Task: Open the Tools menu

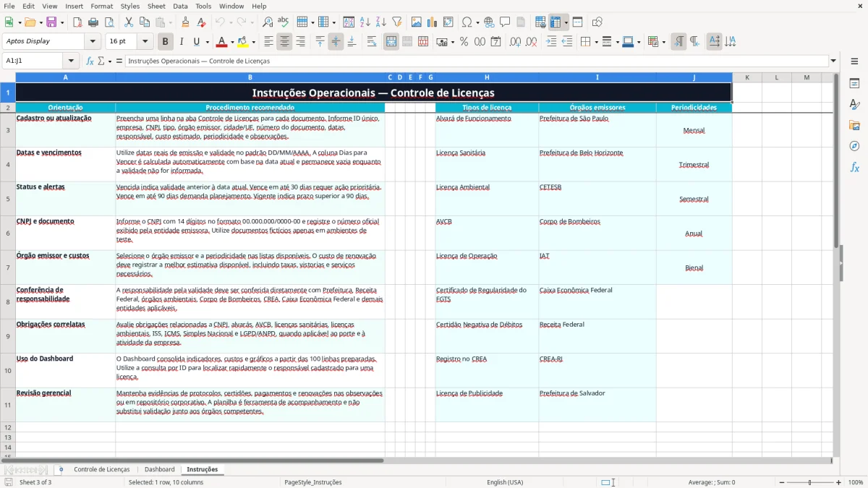Action: tap(203, 6)
